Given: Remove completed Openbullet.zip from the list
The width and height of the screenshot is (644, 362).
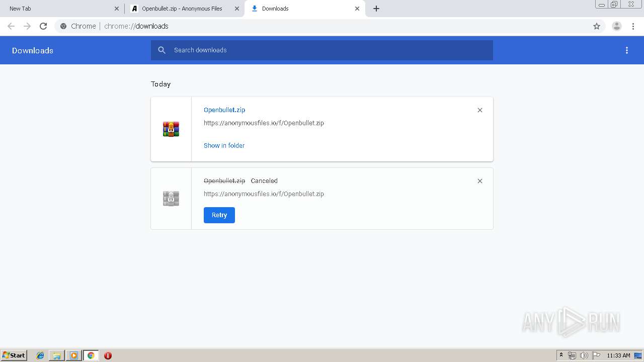Looking at the screenshot, I should (480, 110).
